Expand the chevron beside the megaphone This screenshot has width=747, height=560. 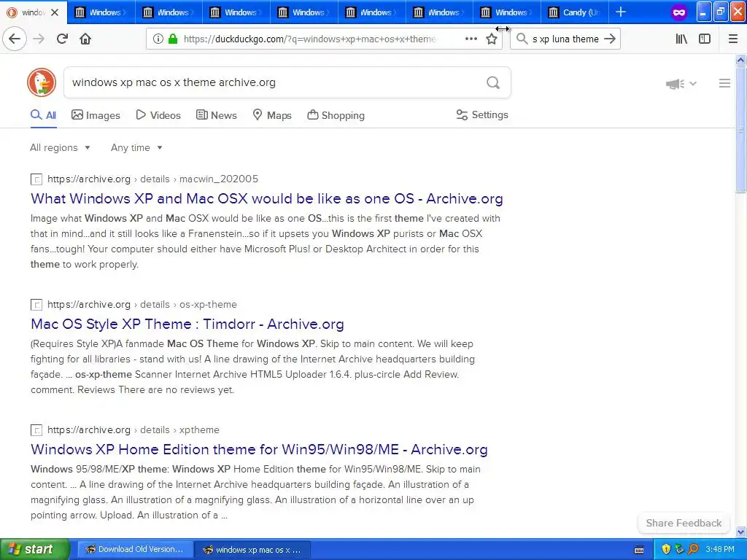(693, 84)
